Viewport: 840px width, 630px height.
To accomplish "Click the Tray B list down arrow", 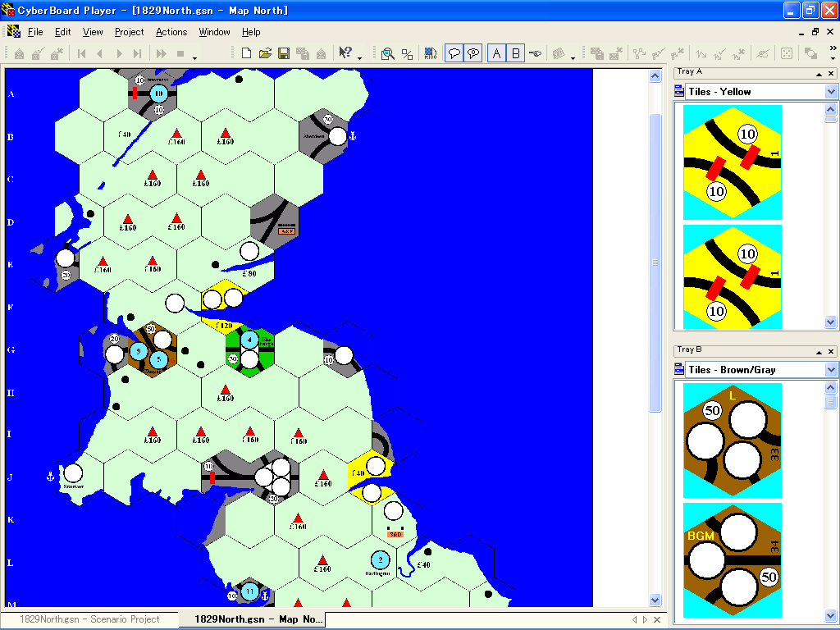I will (830, 615).
